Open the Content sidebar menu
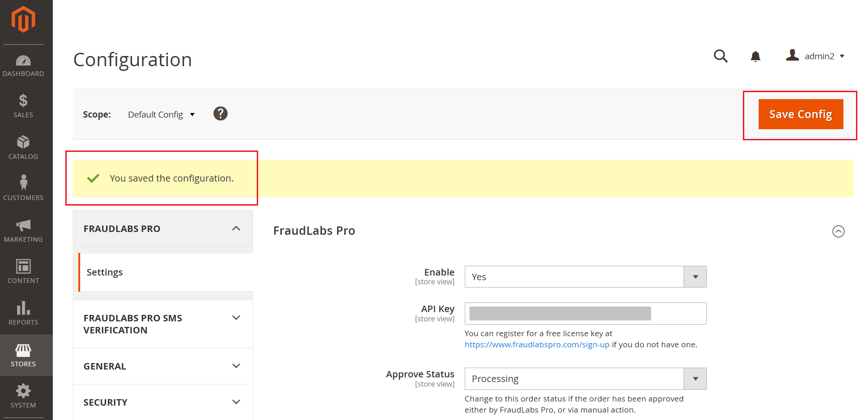The image size is (868, 420). (x=23, y=272)
